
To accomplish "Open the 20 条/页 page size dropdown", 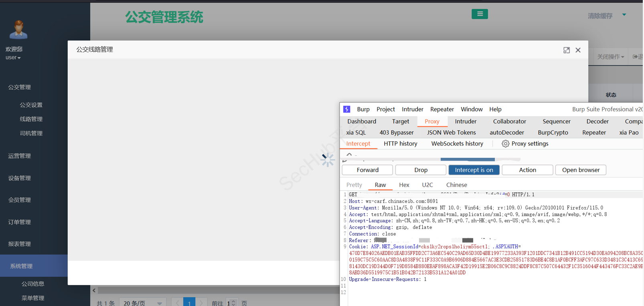I will 142,303.
